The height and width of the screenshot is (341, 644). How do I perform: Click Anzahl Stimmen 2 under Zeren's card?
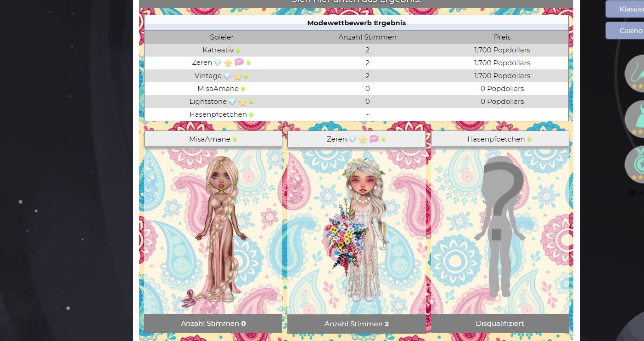[x=357, y=324]
